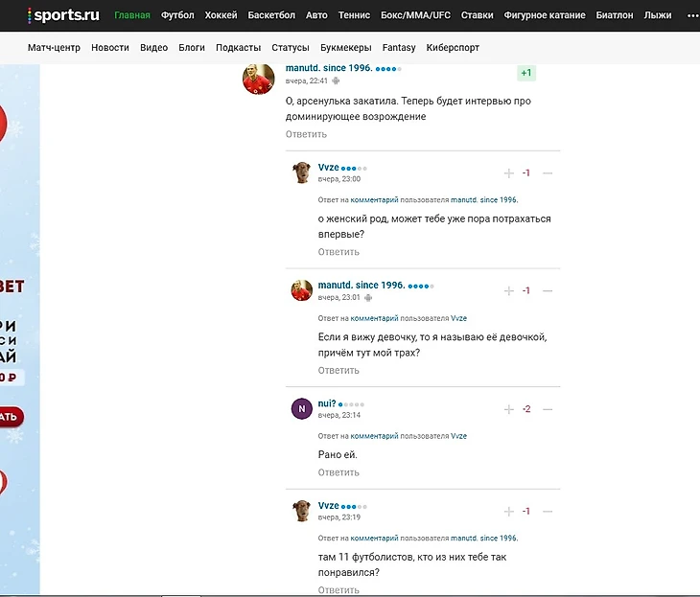Select the Fantasy tab
The image size is (700, 597).
(399, 48)
